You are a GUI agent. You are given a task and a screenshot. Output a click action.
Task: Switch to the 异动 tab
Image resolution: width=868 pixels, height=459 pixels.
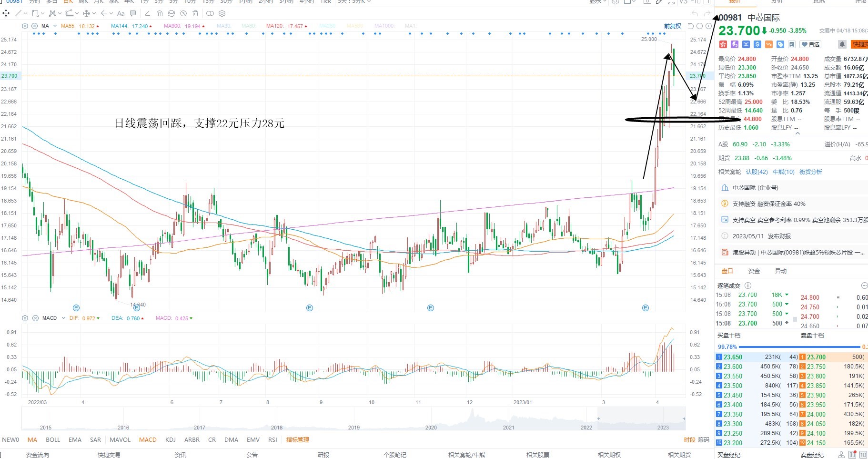(x=781, y=271)
